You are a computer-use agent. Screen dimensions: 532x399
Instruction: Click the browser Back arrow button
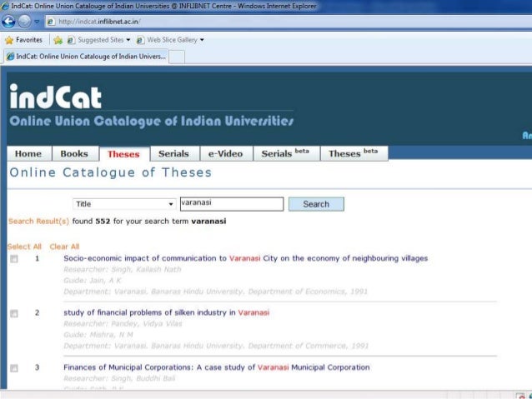coord(8,22)
